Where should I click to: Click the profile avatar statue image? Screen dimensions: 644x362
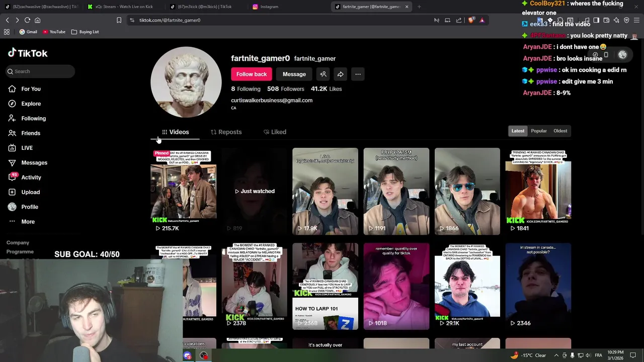tap(186, 82)
